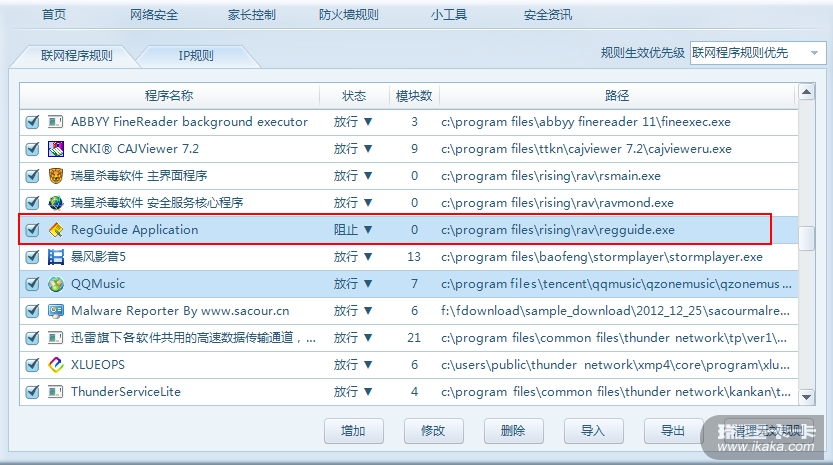Change the 暴风影音5 status dropdown

coord(353,257)
